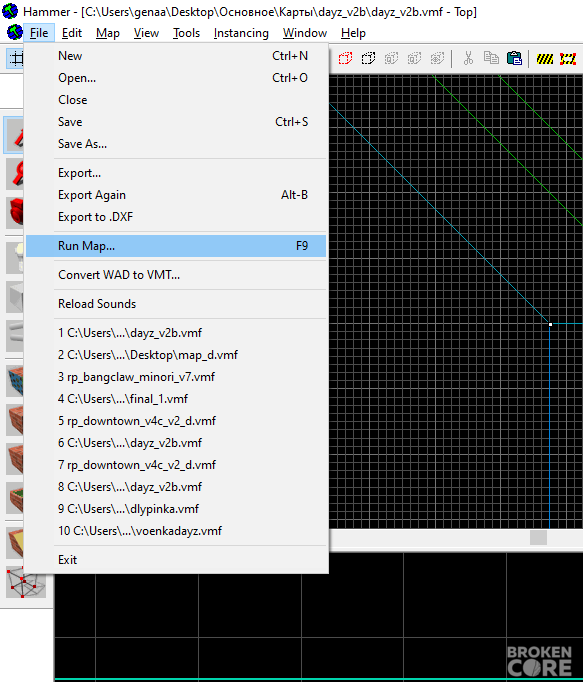This screenshot has height=682, width=583.
Task: Toggle the multicolored cube Texture Application tool
Action: pos(15,381)
